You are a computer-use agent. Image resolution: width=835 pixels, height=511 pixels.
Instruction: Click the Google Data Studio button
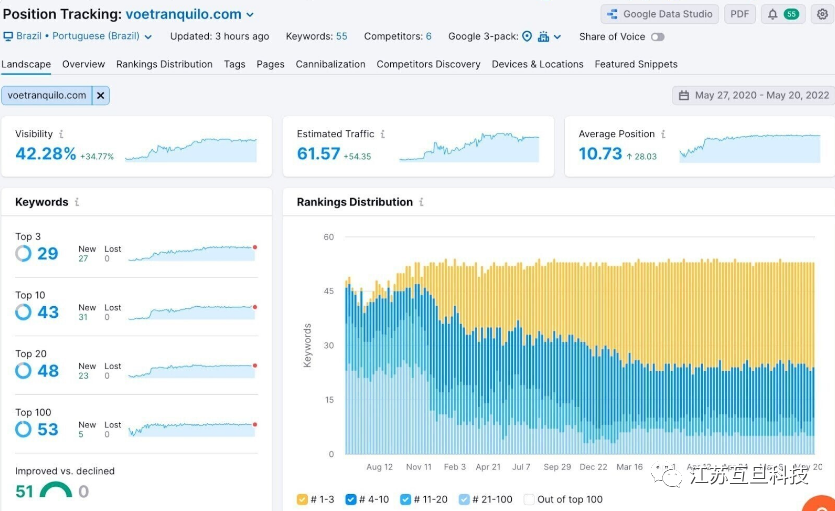tap(658, 14)
